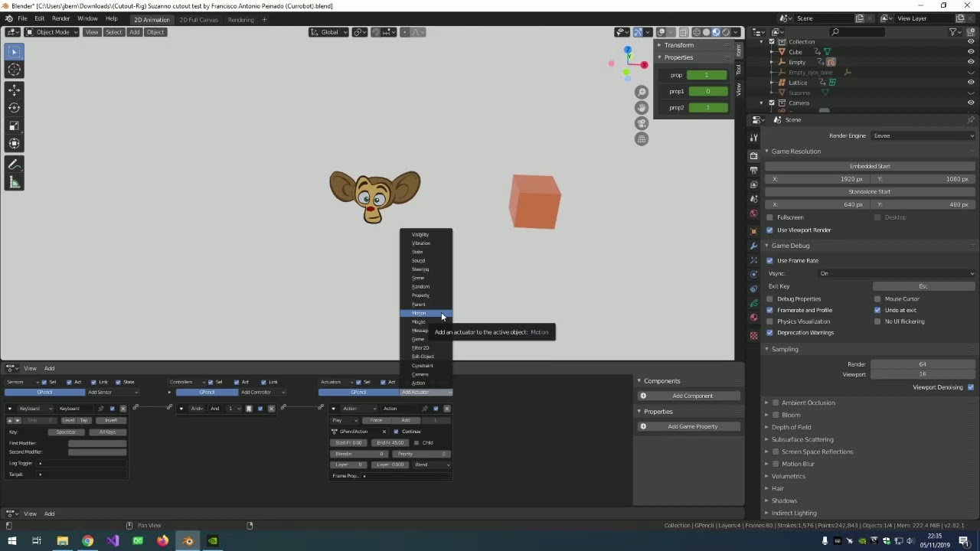Open the Global transform orientation dropdown

(x=329, y=32)
